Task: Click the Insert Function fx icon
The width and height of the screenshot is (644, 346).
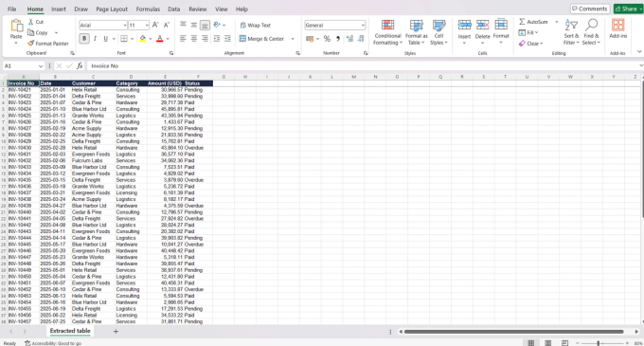Action: point(80,65)
